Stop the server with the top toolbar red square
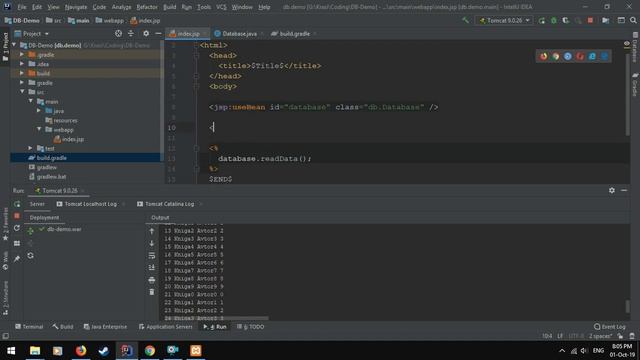This screenshot has height=360, width=640. coord(590,20)
